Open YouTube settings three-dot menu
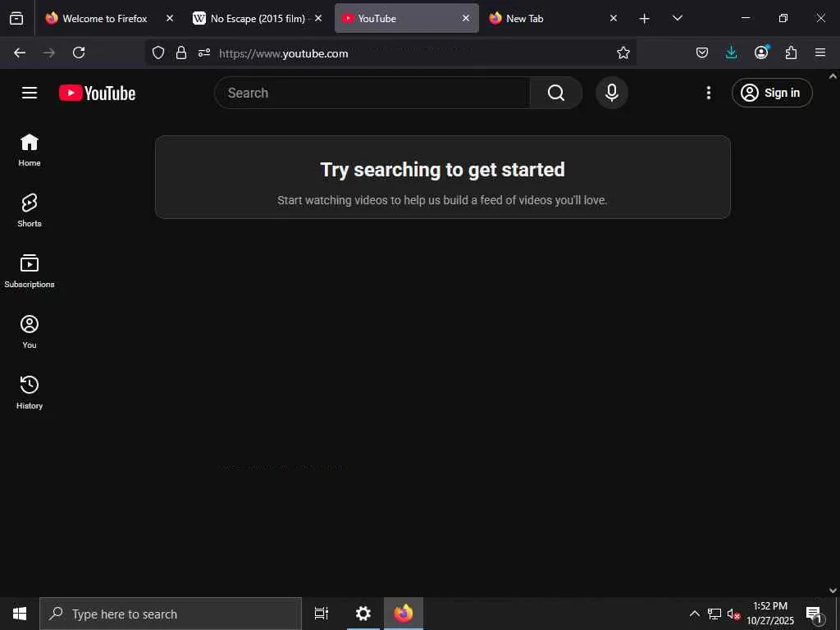 [708, 93]
